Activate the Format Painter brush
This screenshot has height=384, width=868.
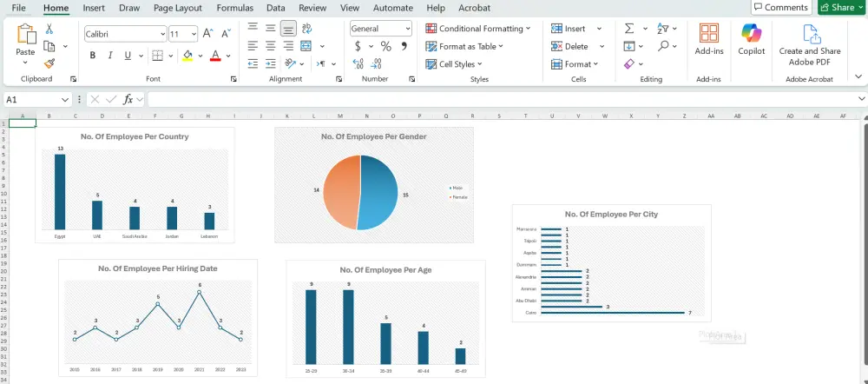(49, 63)
